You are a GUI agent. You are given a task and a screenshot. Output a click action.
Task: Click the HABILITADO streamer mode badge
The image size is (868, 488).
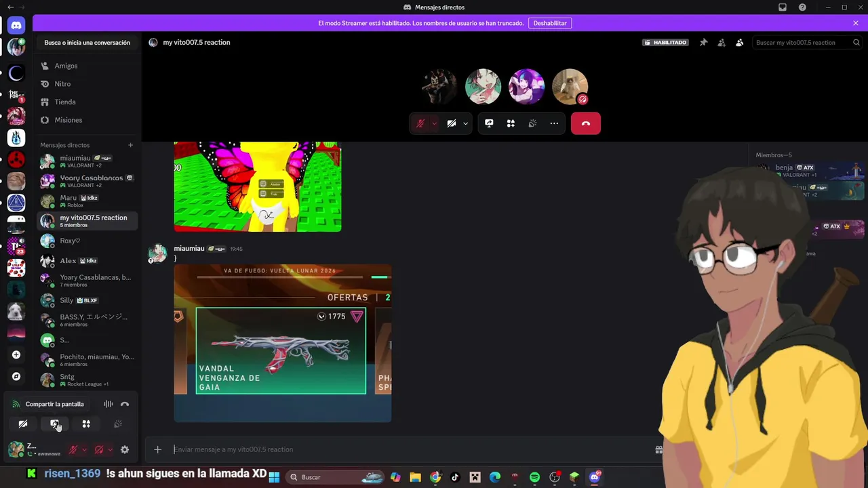tap(666, 42)
